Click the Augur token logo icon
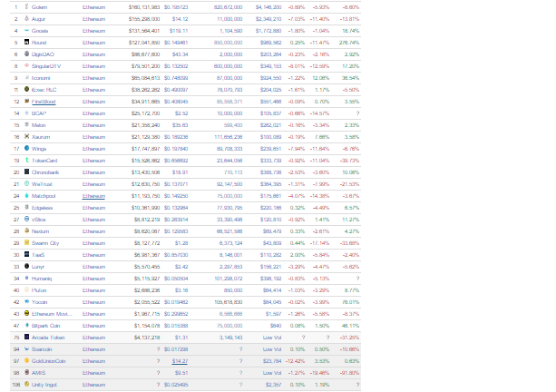Viewport: 556px width, 392px height. pyautogui.click(x=26, y=18)
